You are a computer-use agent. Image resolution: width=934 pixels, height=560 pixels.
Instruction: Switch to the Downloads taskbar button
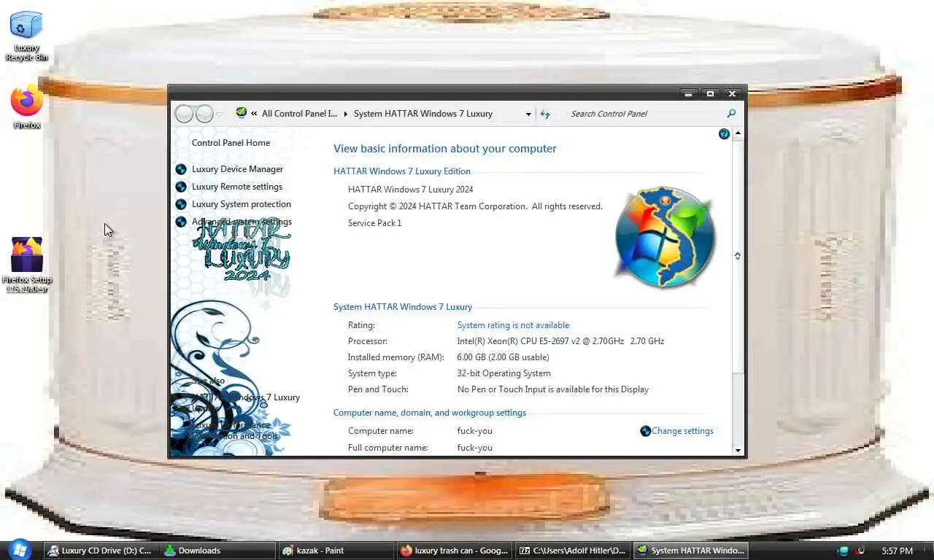click(217, 551)
